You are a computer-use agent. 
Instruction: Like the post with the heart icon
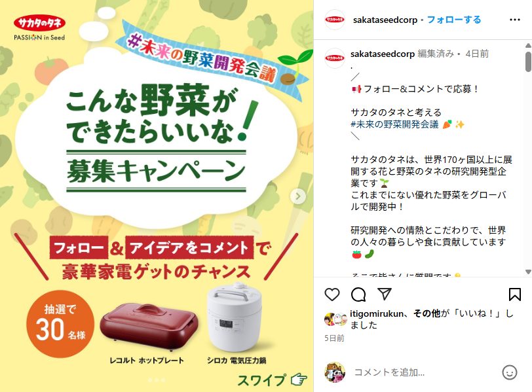click(x=332, y=294)
